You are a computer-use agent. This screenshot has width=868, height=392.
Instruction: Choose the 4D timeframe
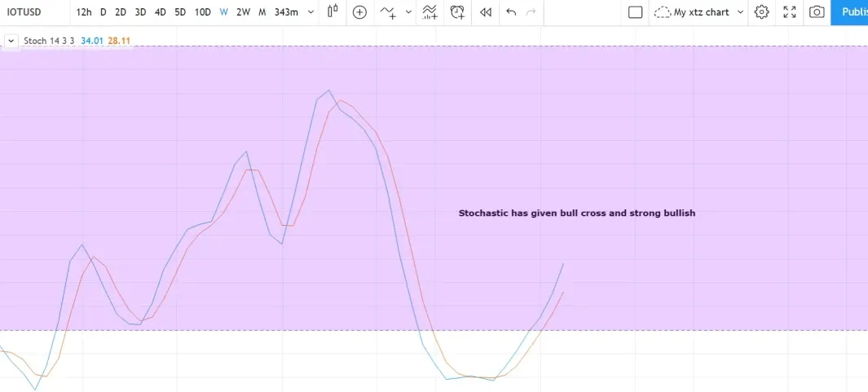click(x=160, y=12)
